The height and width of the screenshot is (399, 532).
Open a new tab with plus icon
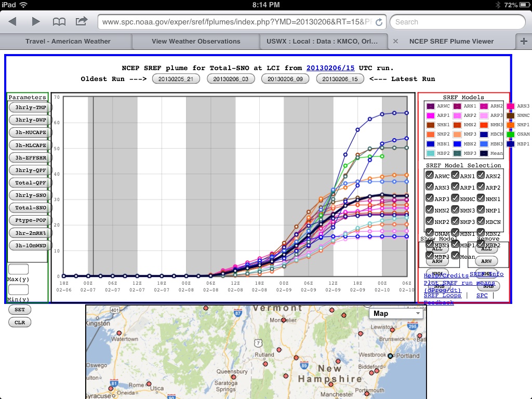(523, 41)
